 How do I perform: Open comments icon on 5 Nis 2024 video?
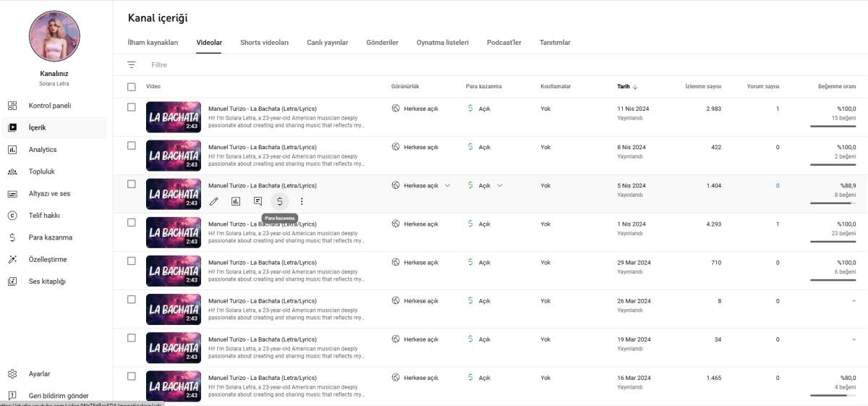pos(258,201)
